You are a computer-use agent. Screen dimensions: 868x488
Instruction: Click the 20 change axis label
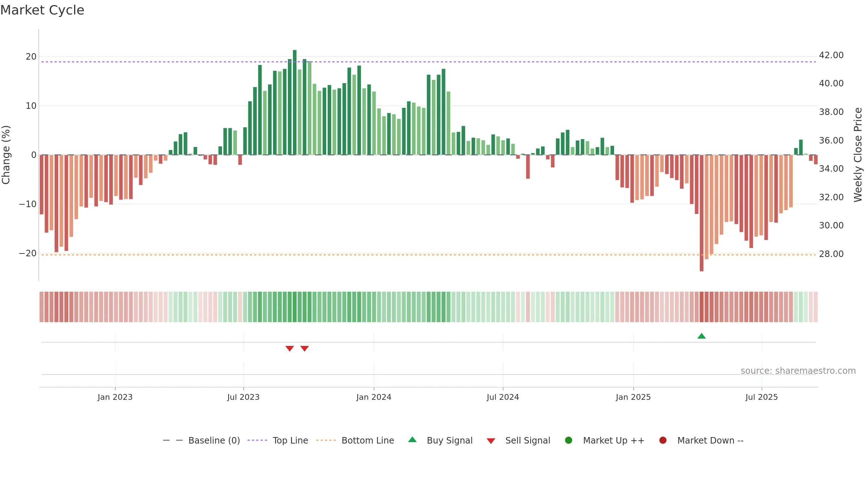click(x=31, y=56)
